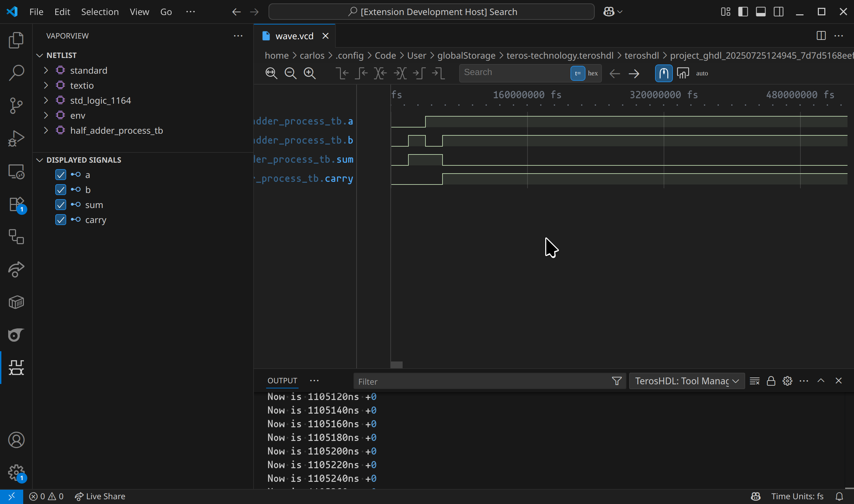The height and width of the screenshot is (504, 854).
Task: Click the Copilot icon in title bar
Action: click(609, 12)
